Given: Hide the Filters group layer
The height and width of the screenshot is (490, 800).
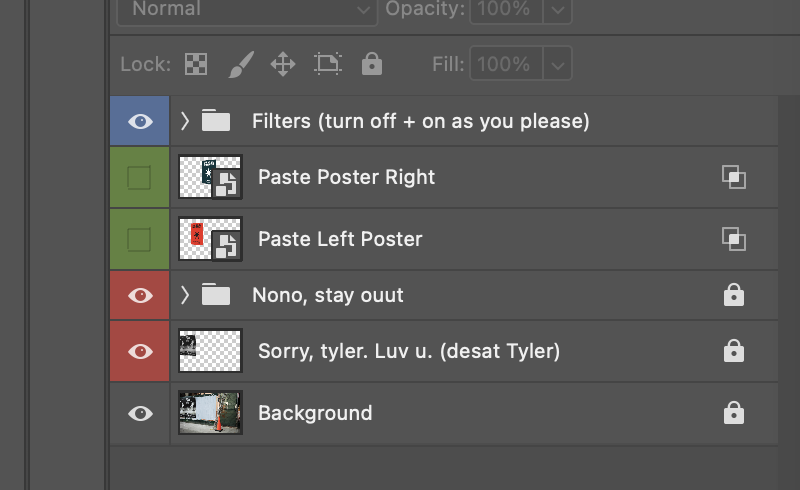Looking at the screenshot, I should coord(140,122).
